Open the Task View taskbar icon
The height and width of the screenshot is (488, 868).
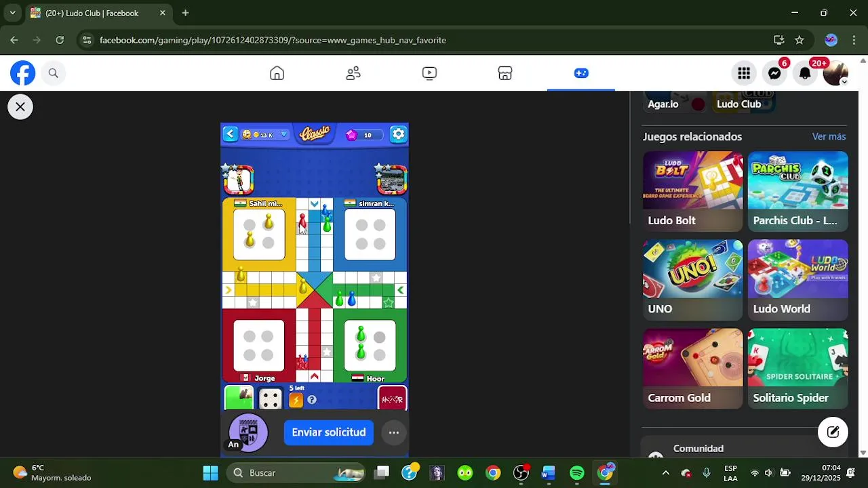(x=382, y=472)
